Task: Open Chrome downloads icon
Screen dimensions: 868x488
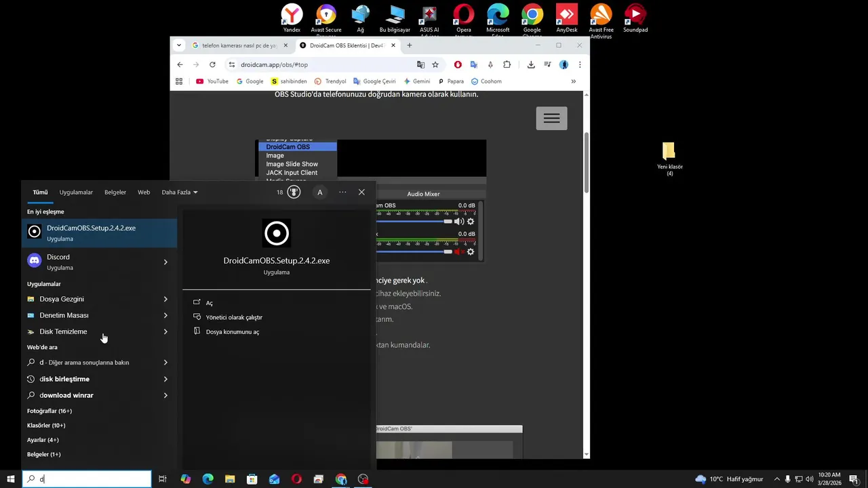Action: tap(531, 64)
